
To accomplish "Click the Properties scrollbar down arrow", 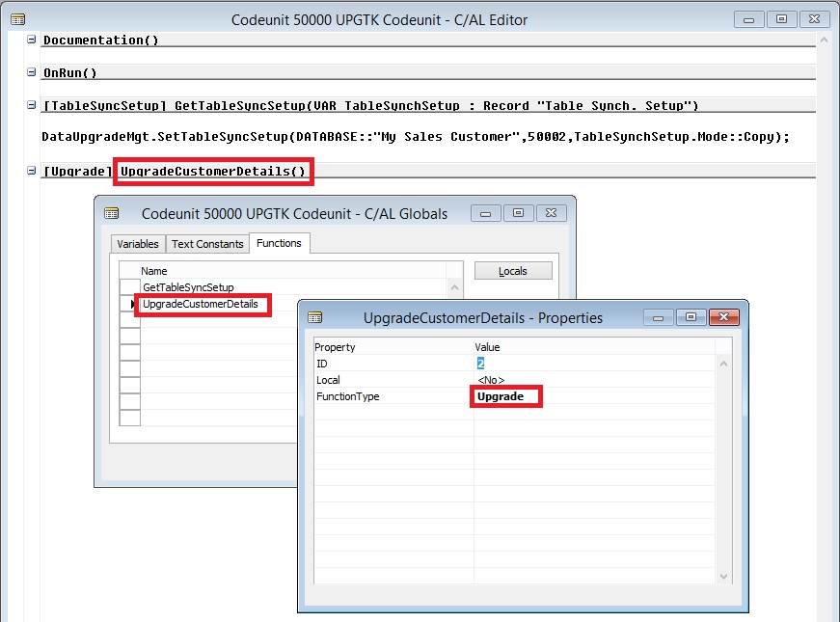I will [x=725, y=576].
